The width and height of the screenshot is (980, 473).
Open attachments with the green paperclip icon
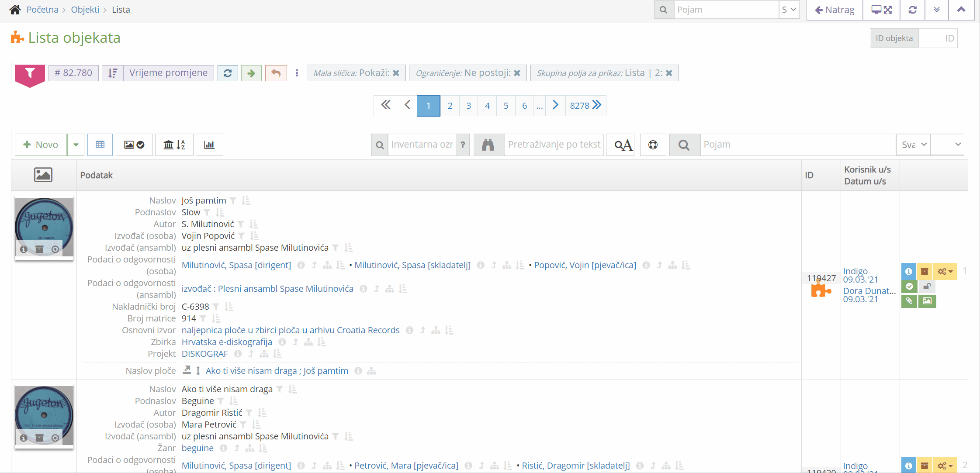coord(909,301)
